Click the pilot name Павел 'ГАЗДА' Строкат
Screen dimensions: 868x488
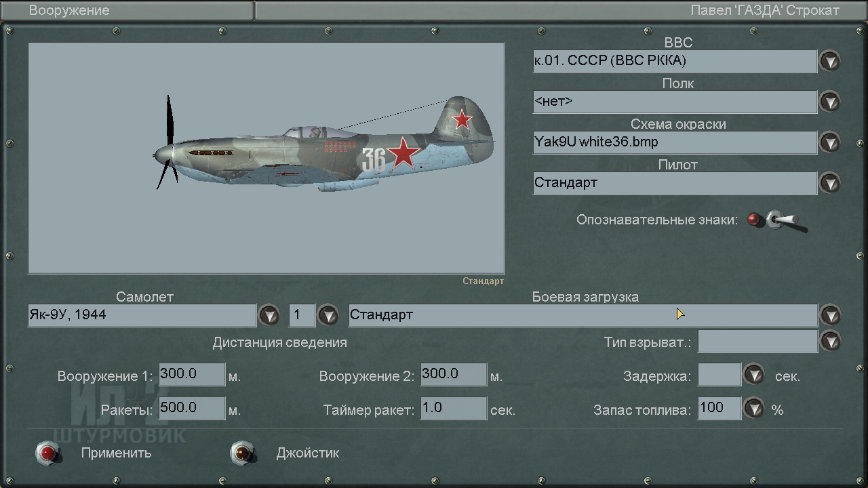coord(765,10)
